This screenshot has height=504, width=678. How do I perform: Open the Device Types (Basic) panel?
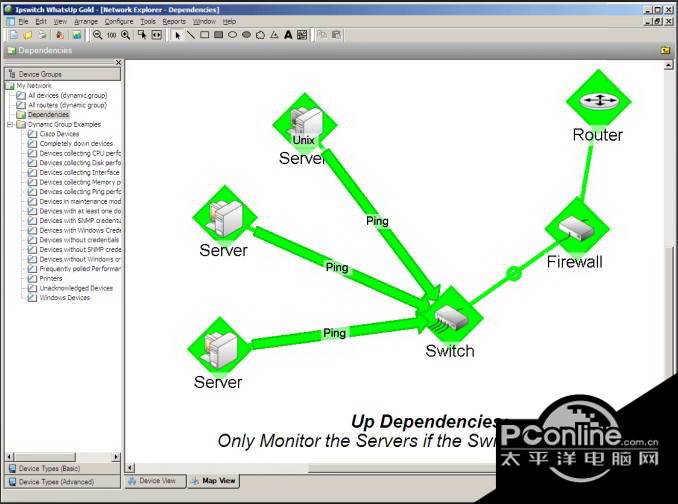pos(63,468)
